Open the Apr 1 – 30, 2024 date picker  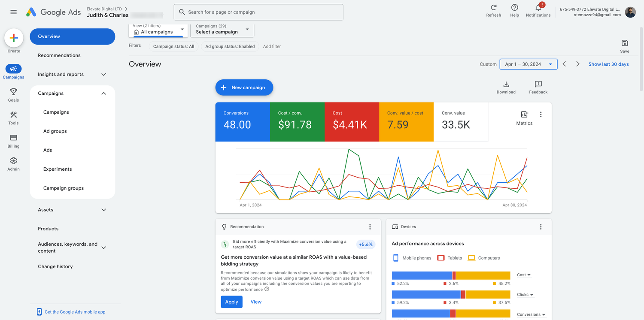(529, 64)
